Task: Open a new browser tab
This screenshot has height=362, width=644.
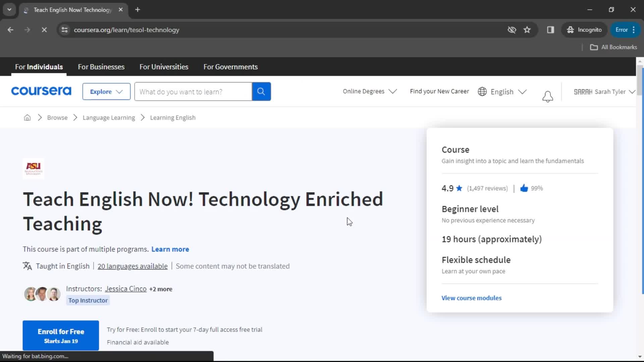Action: pos(138,10)
